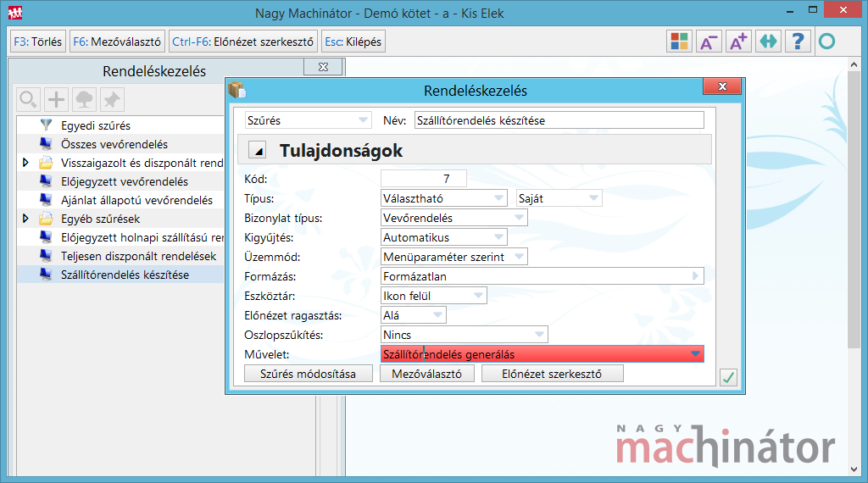Select Ajánlat állapotú vevőrendelés
This screenshot has height=483, width=868.
(x=120, y=200)
